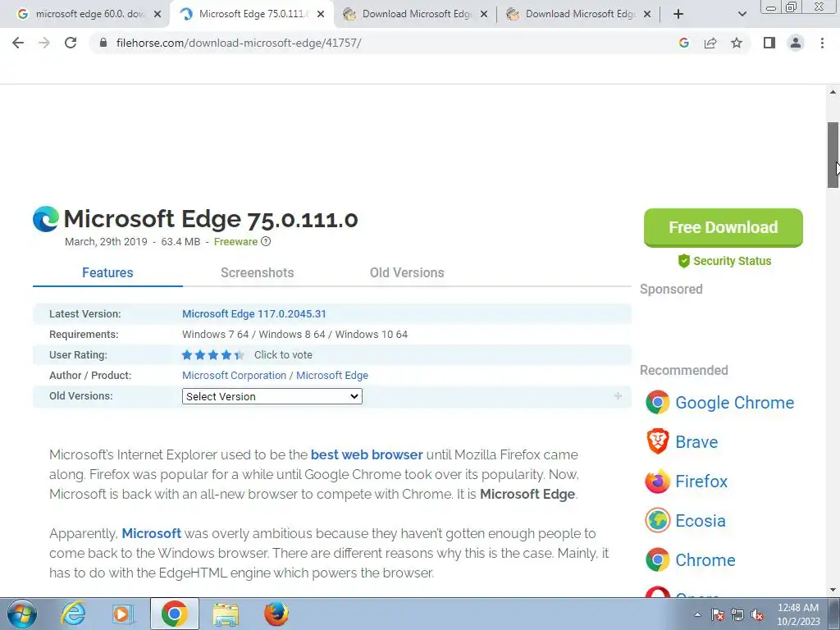This screenshot has height=630, width=840.
Task: Bookmark this page with the star icon
Action: 737,43
